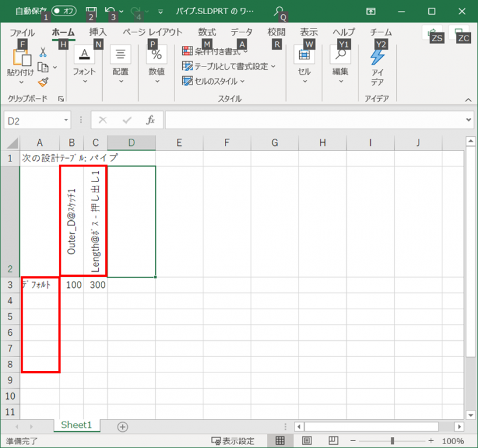Screen dimensions: 478x448
Task: Open the 挿入 ribbon tab
Action: click(x=98, y=32)
